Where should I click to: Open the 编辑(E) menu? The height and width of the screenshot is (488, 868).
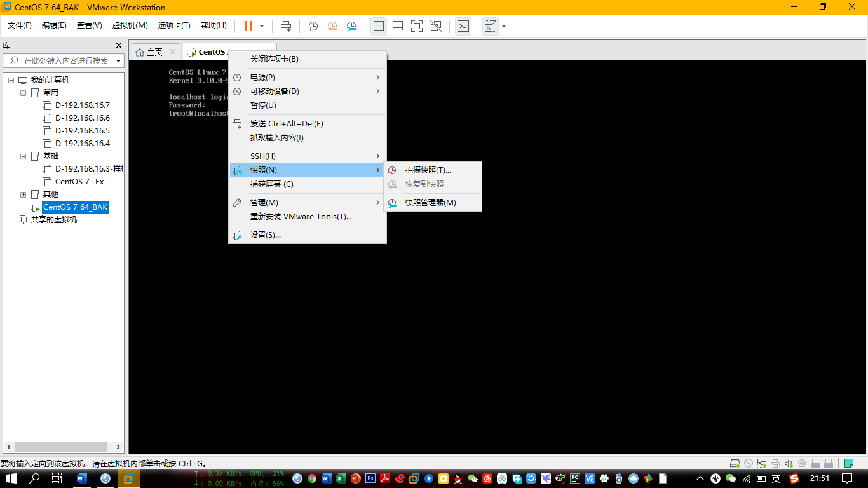[54, 25]
